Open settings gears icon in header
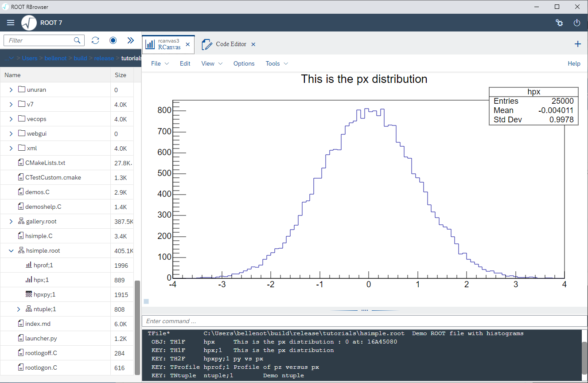The image size is (588, 383). click(559, 23)
